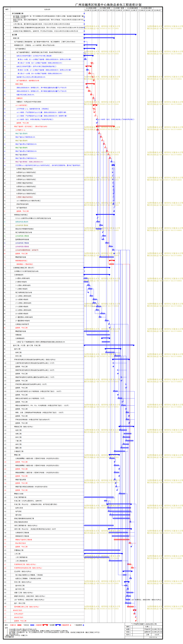Select row 98 抹灰工程

tap(44, 356)
